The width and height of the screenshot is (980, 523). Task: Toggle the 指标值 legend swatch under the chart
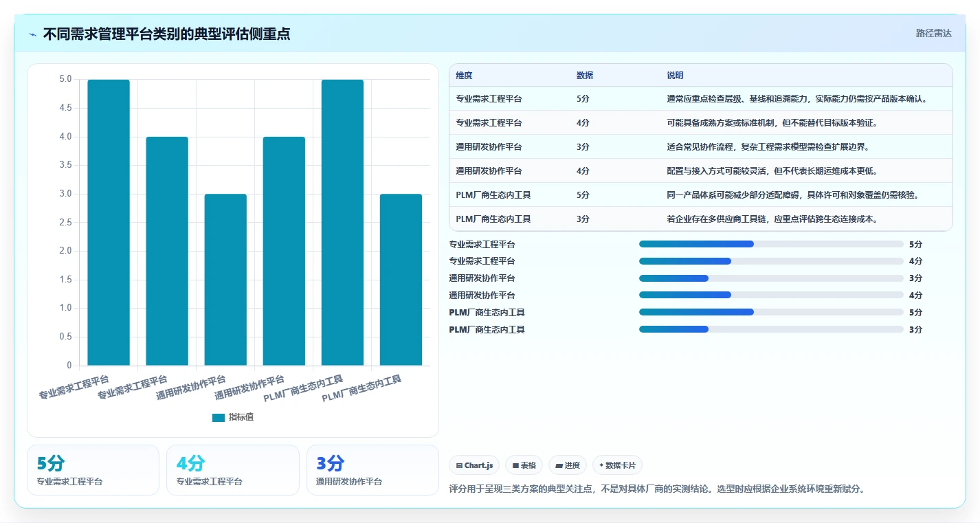(219, 418)
